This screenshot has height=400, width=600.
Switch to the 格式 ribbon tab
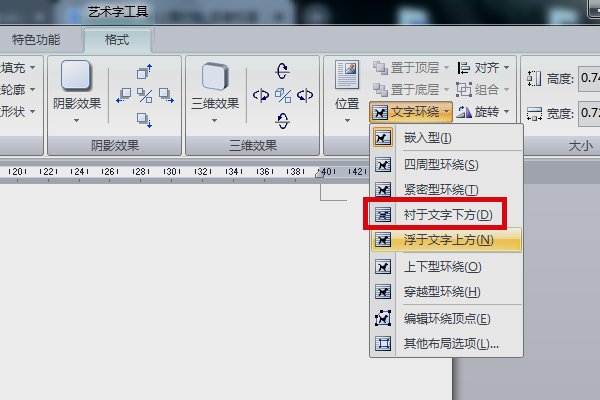(x=117, y=40)
